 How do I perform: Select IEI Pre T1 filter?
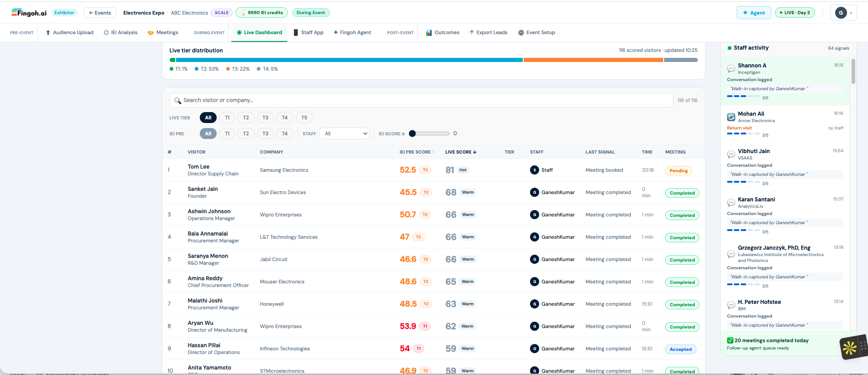click(x=227, y=134)
